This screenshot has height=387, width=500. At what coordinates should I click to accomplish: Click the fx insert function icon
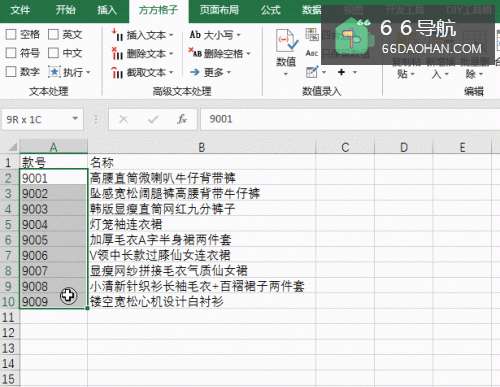pyautogui.click(x=182, y=119)
